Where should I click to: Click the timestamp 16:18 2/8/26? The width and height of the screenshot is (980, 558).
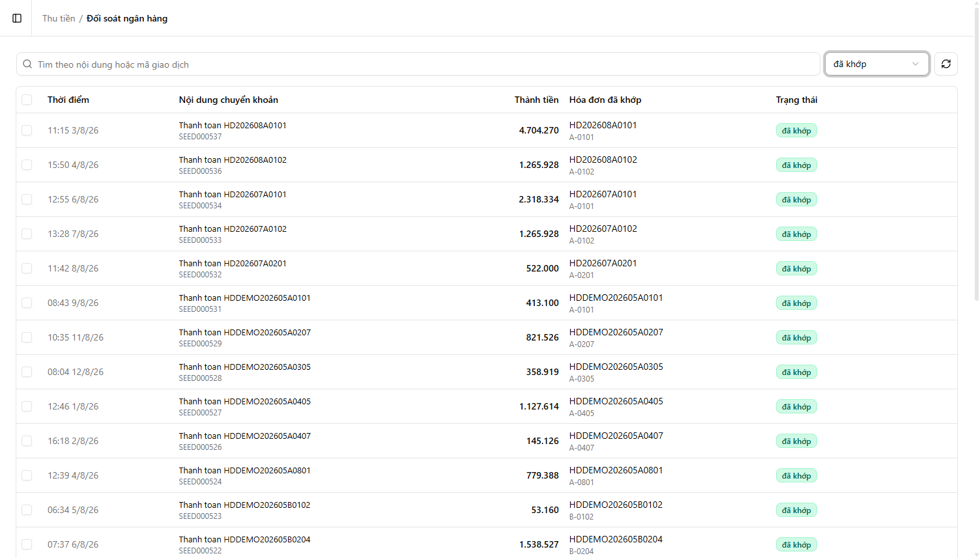(x=73, y=441)
